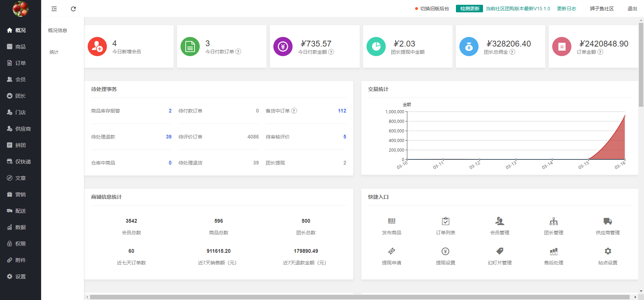Open 发布商品 barcode shortcut icon
This screenshot has height=300, width=644.
click(x=392, y=221)
